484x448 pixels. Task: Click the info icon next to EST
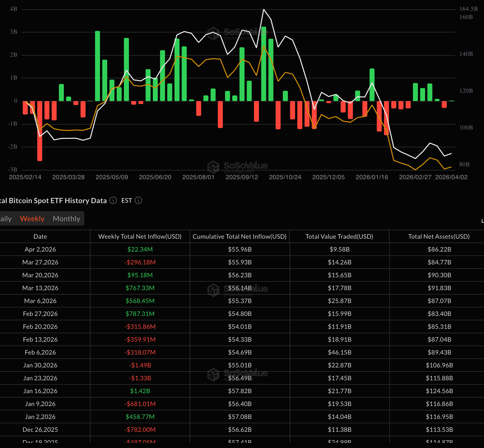(138, 201)
